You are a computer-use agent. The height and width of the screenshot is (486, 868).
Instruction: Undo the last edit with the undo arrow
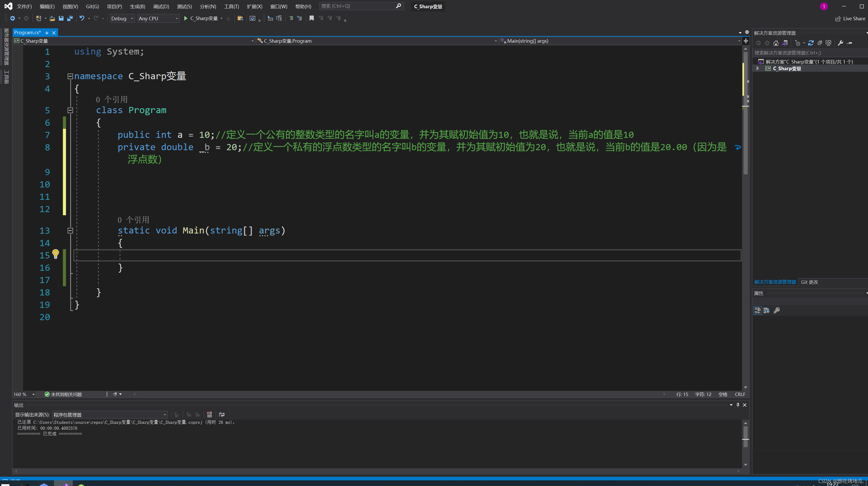[82, 19]
